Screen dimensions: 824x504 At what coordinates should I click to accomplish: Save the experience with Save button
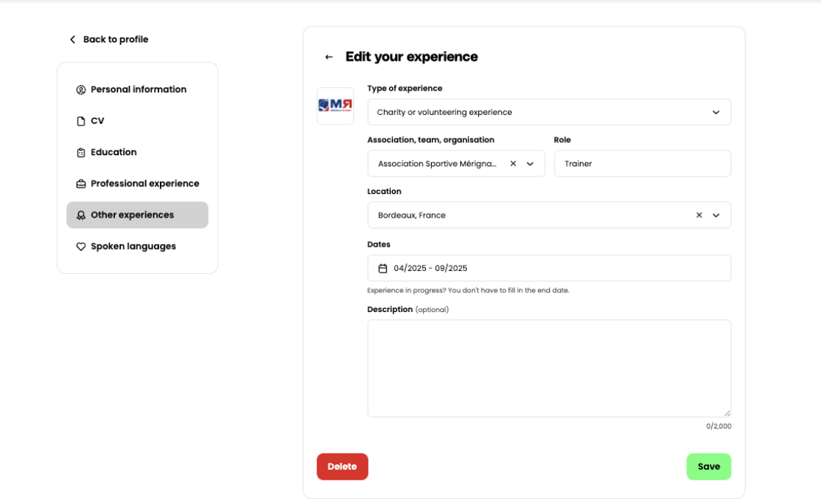point(708,467)
